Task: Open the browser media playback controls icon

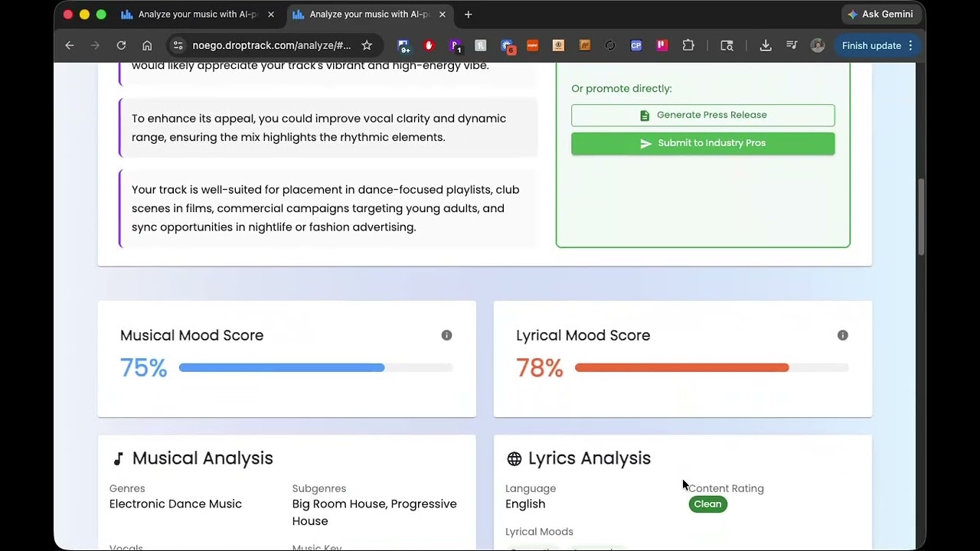Action: pos(792,45)
